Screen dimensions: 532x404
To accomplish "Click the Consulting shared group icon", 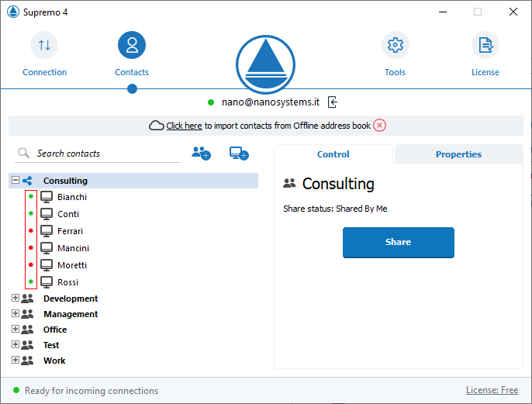I will point(27,181).
